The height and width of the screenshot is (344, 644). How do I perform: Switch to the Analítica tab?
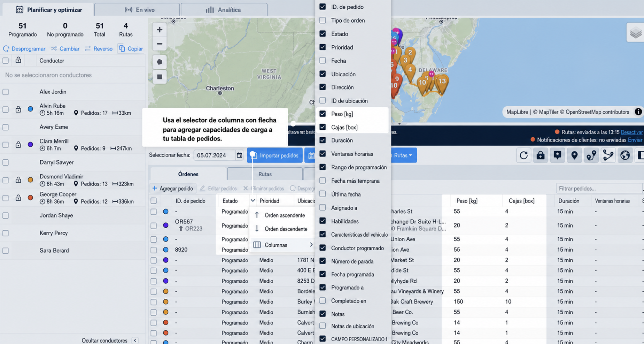[x=224, y=10]
